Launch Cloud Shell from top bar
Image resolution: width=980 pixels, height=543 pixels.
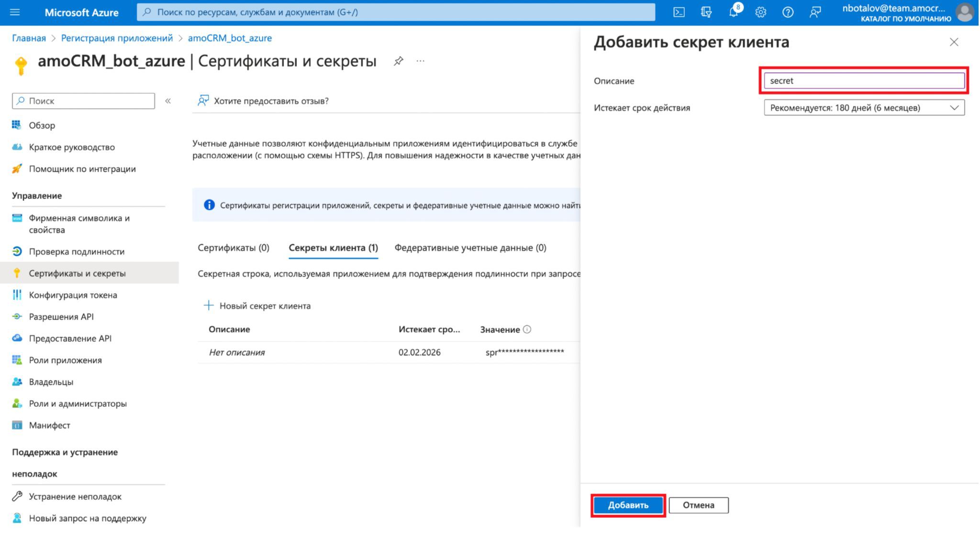coord(679,12)
